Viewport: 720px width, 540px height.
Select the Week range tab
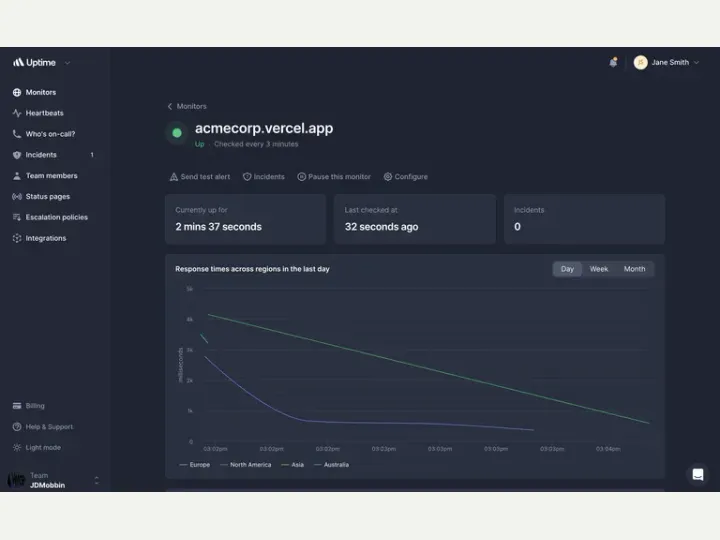click(599, 269)
